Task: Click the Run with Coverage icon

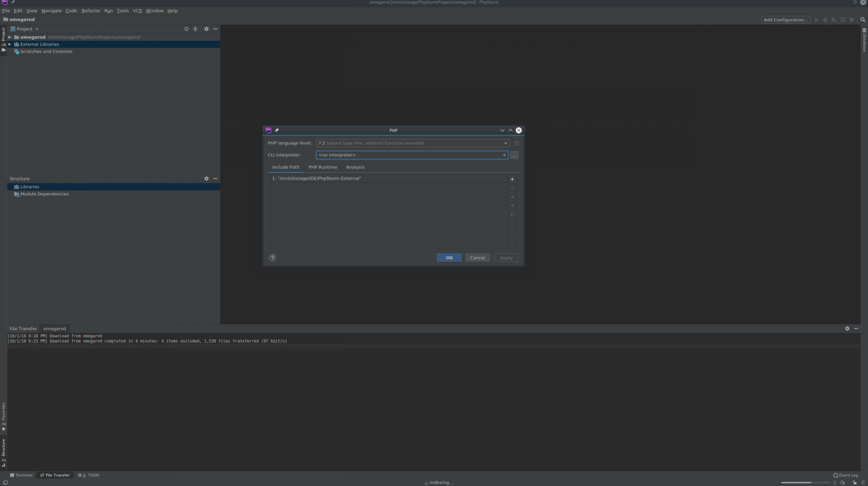Action: tap(834, 20)
